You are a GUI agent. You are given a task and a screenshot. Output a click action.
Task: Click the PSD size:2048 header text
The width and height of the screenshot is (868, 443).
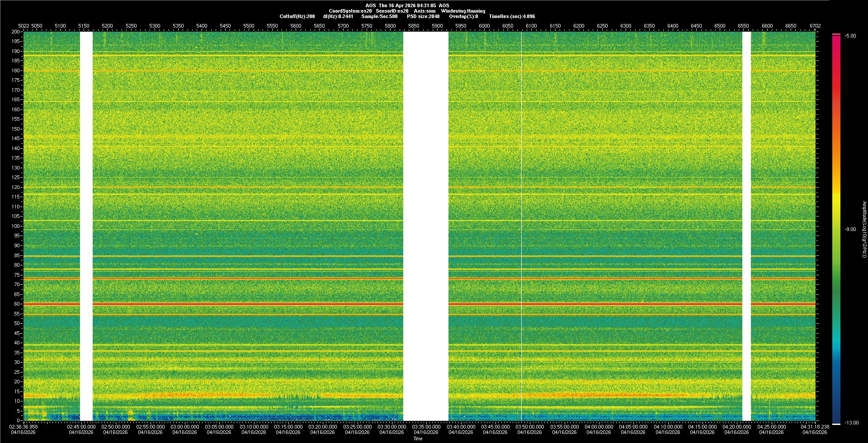(x=423, y=16)
